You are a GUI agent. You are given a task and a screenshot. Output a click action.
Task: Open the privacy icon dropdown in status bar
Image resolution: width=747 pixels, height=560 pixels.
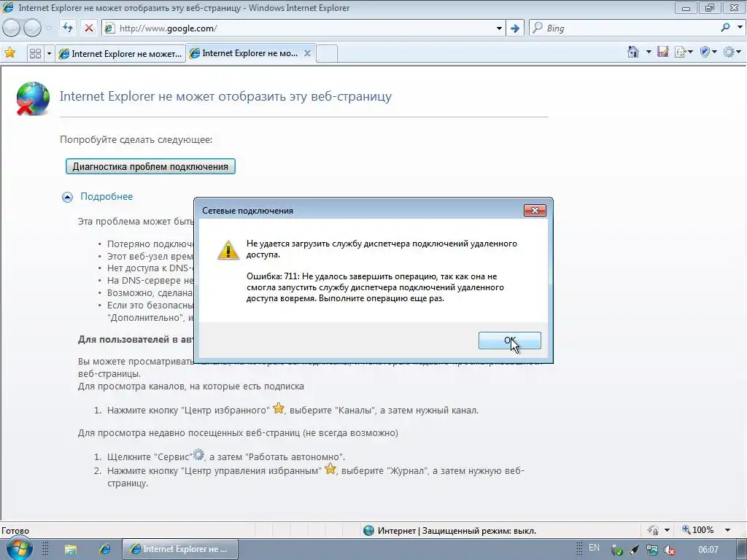(x=667, y=530)
